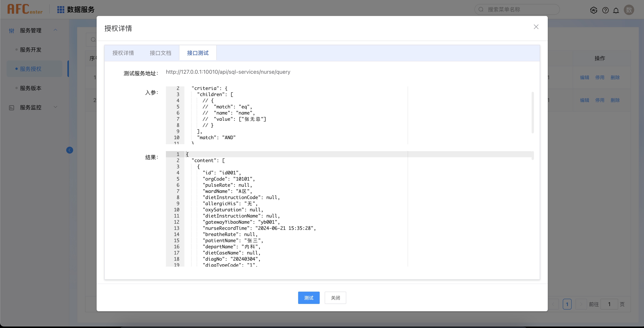Click the previous page arrow
The height and width of the screenshot is (328, 644).
point(553,304)
